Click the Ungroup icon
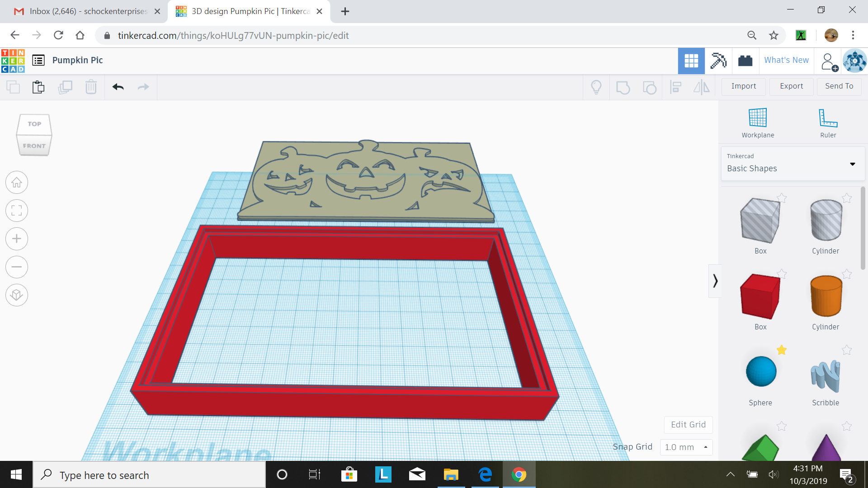Screen dimensions: 868x488 point(650,87)
